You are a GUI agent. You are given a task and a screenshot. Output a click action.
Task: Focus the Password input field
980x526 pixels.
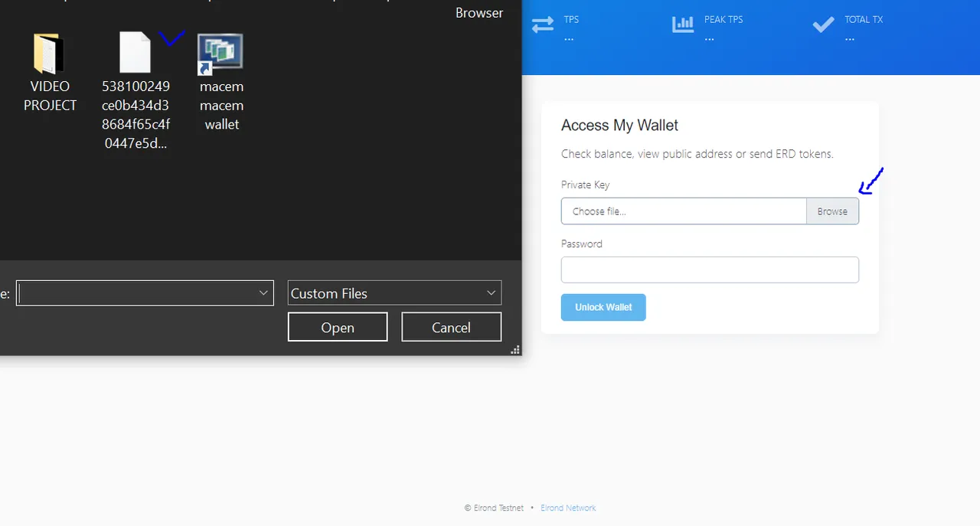pyautogui.click(x=710, y=270)
